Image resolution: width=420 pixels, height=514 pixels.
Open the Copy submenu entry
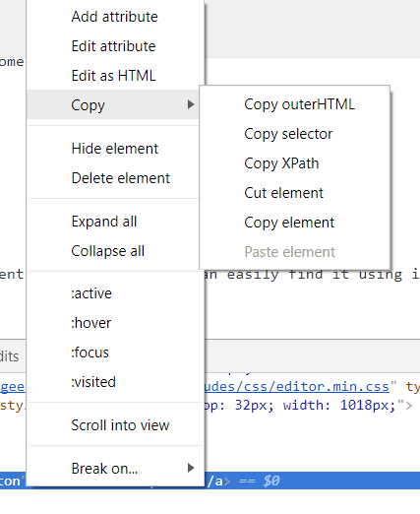tap(113, 104)
